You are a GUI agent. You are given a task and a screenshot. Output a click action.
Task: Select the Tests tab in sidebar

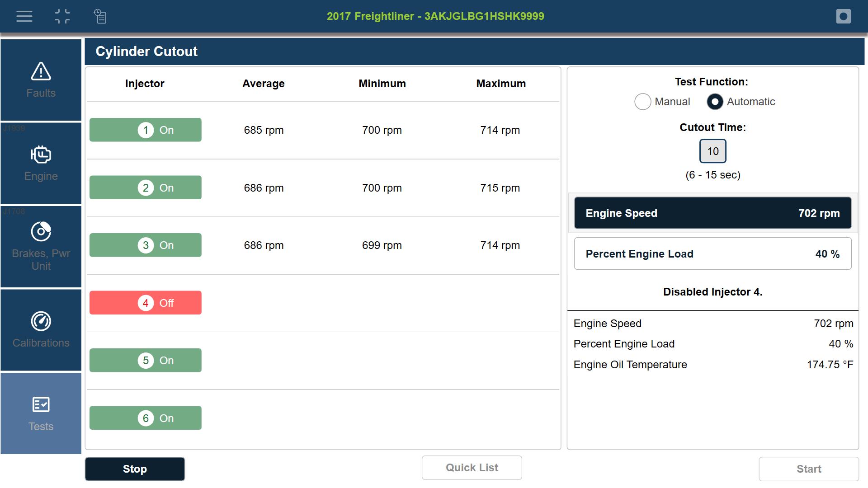point(41,413)
